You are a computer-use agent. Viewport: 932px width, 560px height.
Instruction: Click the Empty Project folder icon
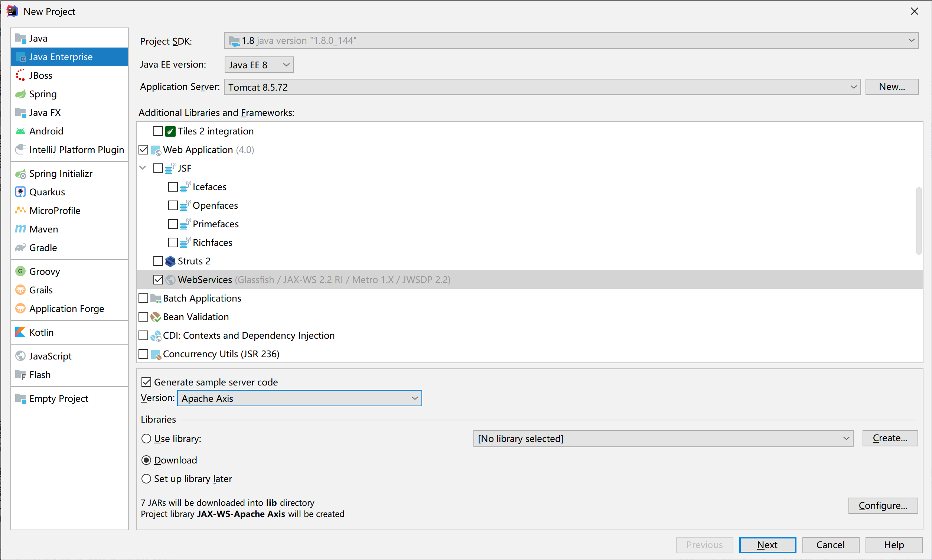[x=20, y=398]
